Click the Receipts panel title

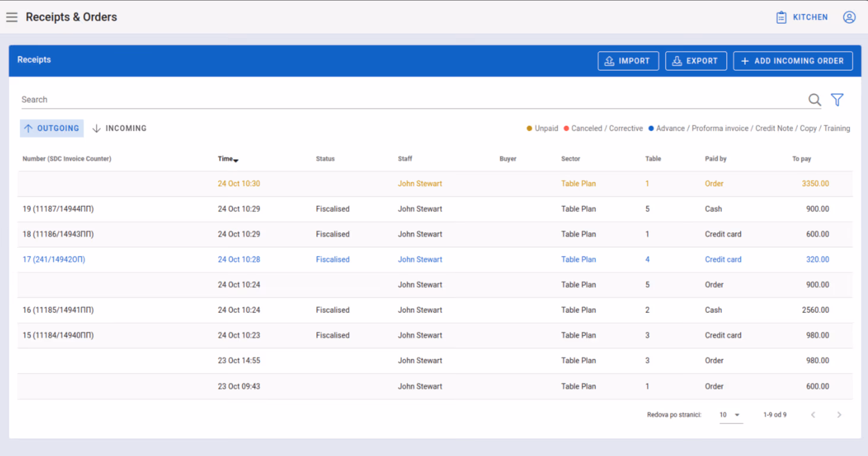34,60
